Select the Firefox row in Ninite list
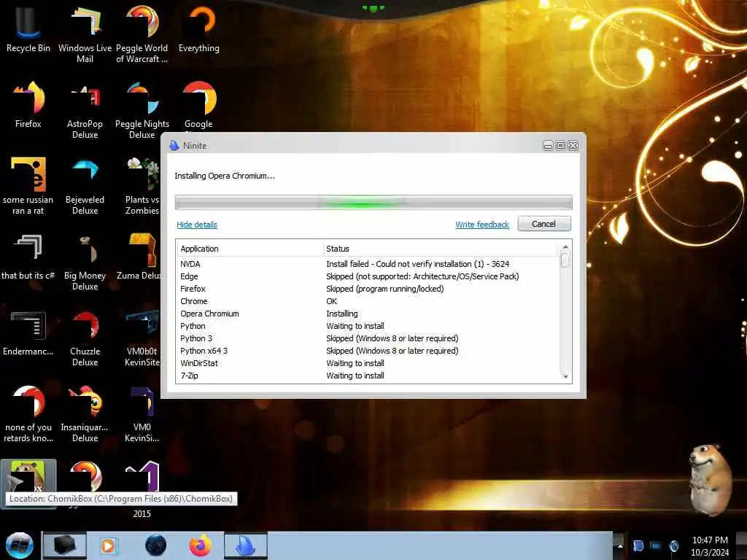Screen dimensions: 747x560 (x=368, y=289)
